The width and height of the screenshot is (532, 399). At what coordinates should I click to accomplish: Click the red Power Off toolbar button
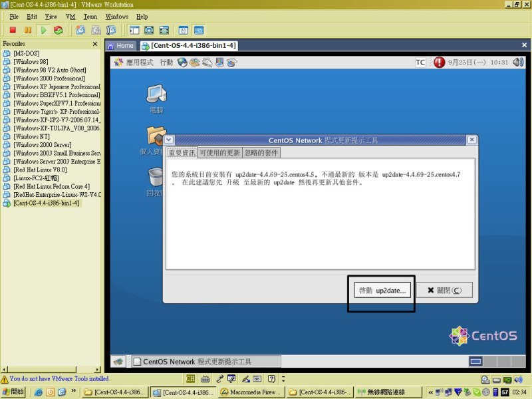point(13,30)
